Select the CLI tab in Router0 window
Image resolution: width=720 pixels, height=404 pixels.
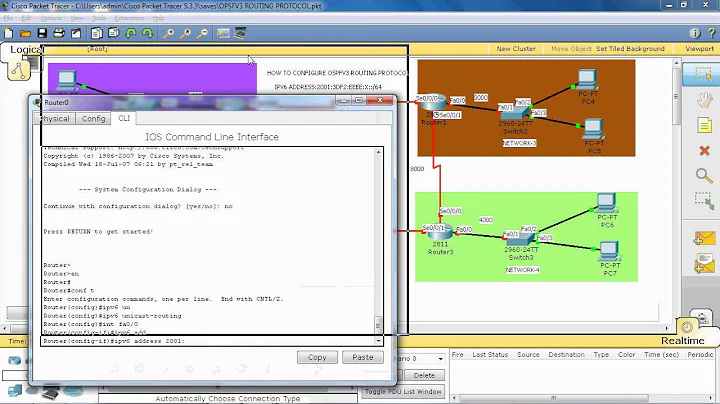click(x=124, y=118)
